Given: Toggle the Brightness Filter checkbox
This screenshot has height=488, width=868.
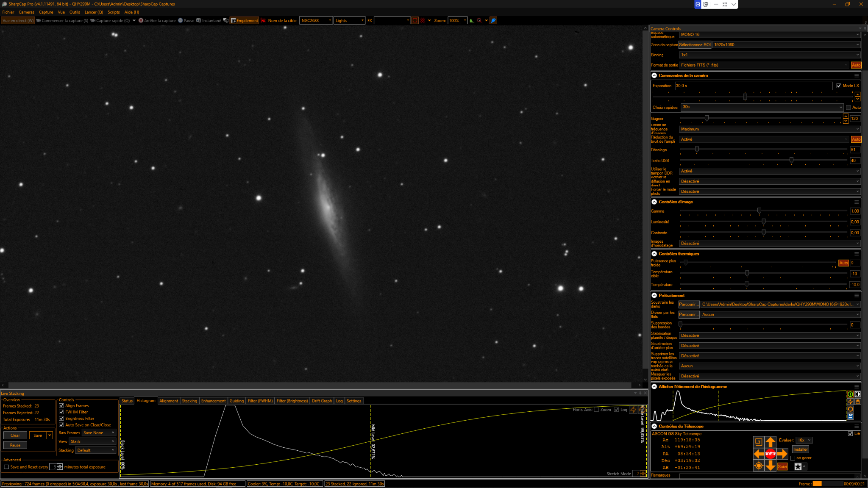Looking at the screenshot, I should coord(61,419).
